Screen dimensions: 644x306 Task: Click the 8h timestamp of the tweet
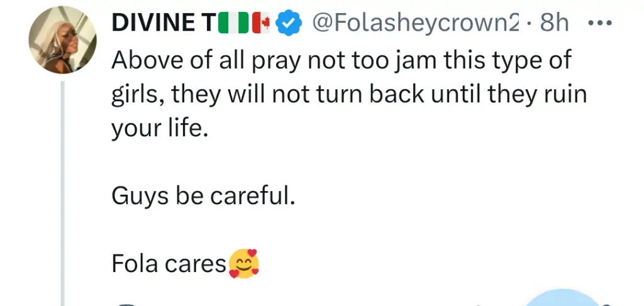[554, 25]
